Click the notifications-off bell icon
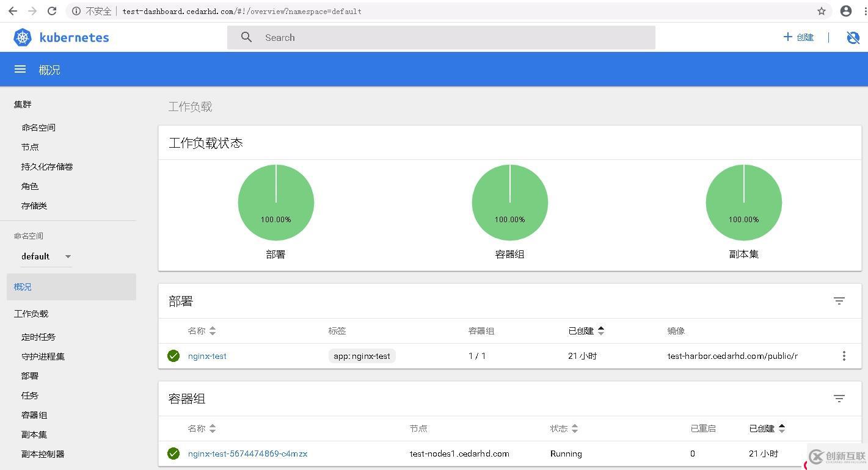The image size is (868, 470). pos(853,37)
